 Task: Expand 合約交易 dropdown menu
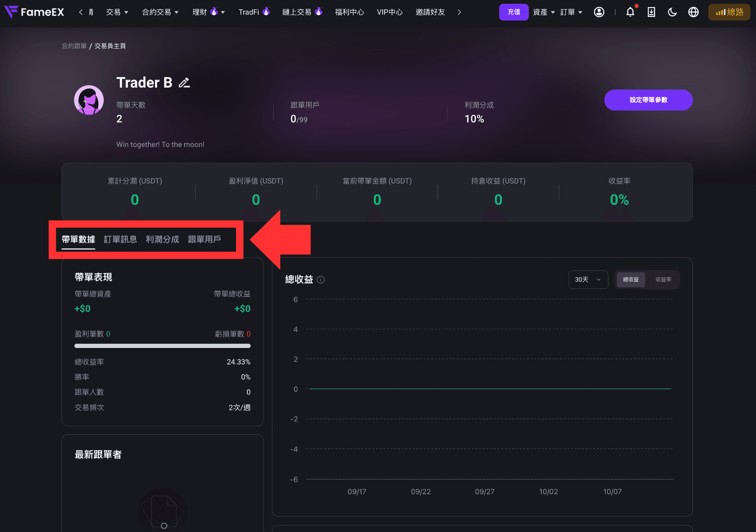[x=160, y=12]
